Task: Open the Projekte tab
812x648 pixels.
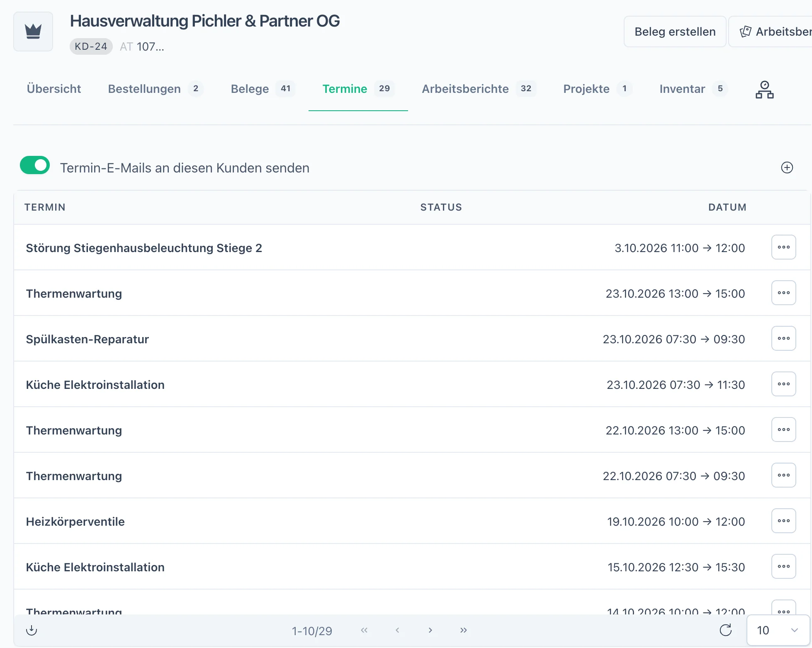Action: pos(598,89)
